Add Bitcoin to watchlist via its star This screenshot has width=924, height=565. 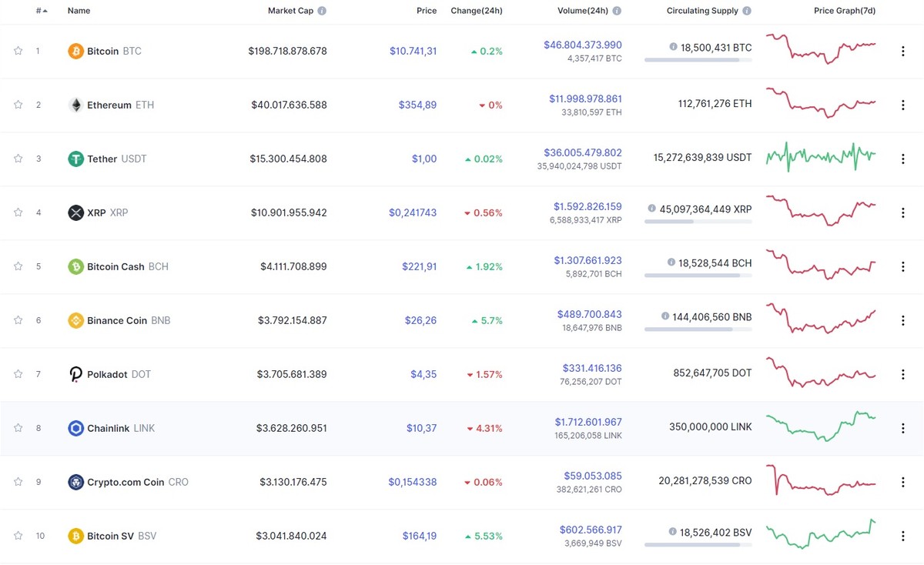pyautogui.click(x=18, y=51)
